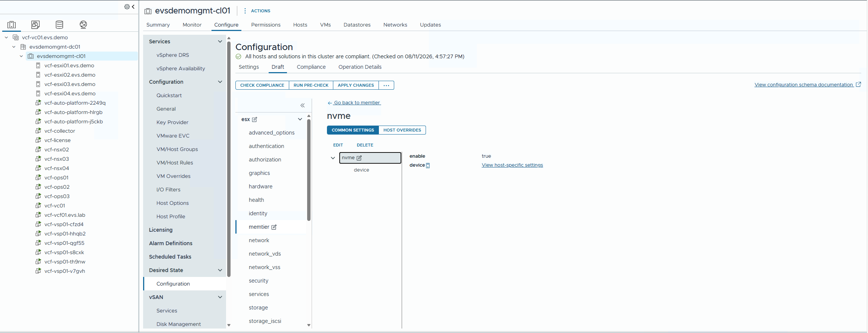
Task: Click the edit icon next to esx
Action: pos(254,120)
